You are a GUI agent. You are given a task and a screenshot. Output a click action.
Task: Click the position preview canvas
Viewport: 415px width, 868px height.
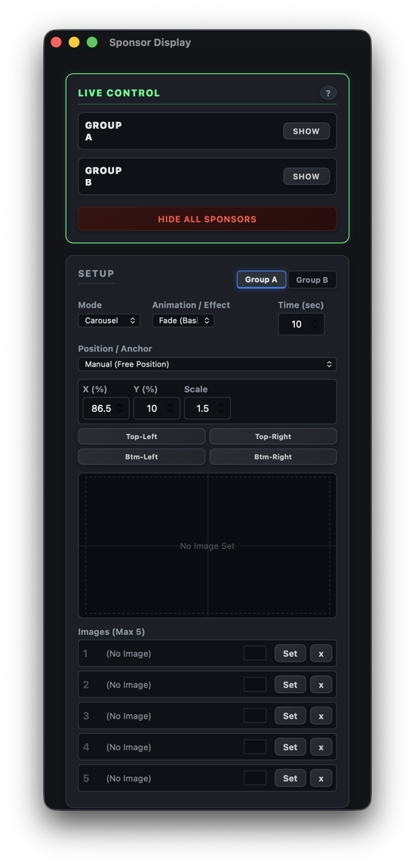tap(207, 545)
